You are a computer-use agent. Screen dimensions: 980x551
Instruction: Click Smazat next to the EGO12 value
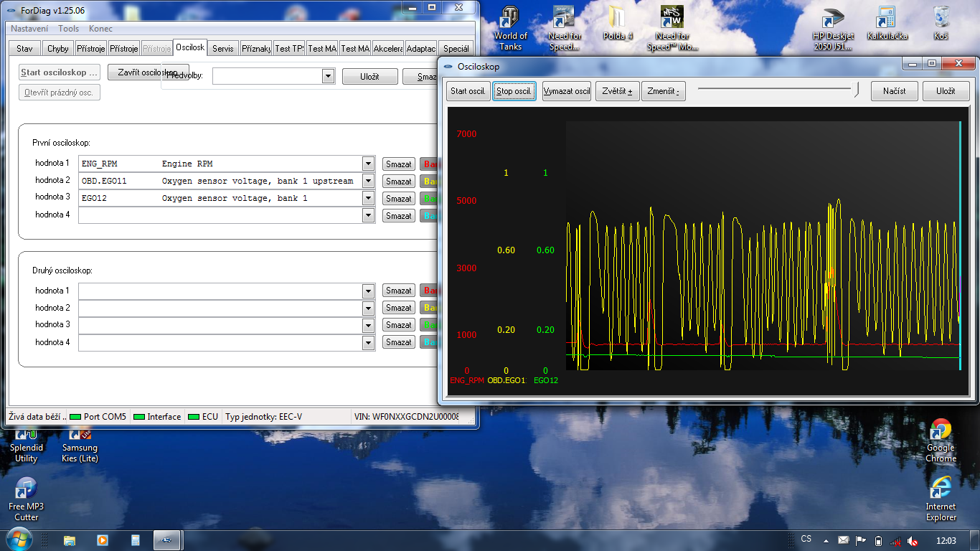(x=398, y=199)
